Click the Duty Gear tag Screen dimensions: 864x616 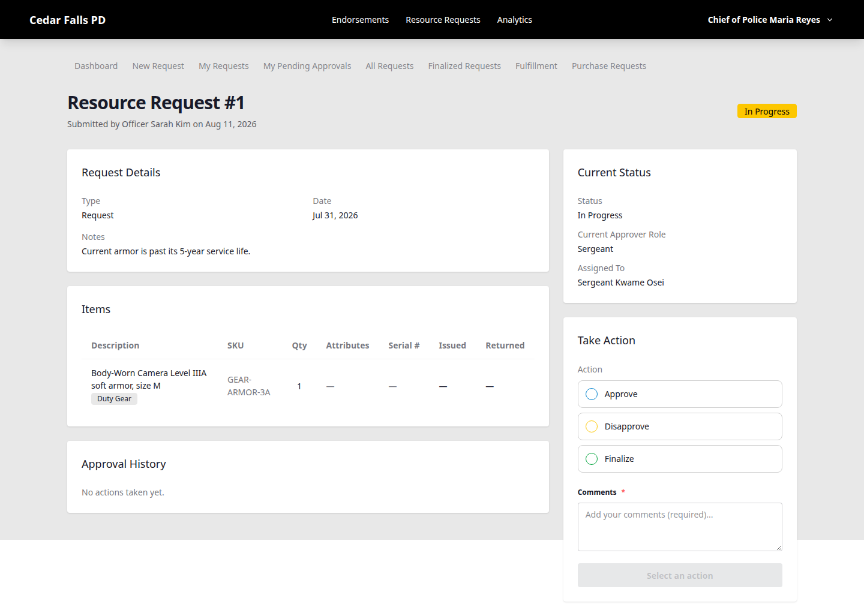point(114,399)
